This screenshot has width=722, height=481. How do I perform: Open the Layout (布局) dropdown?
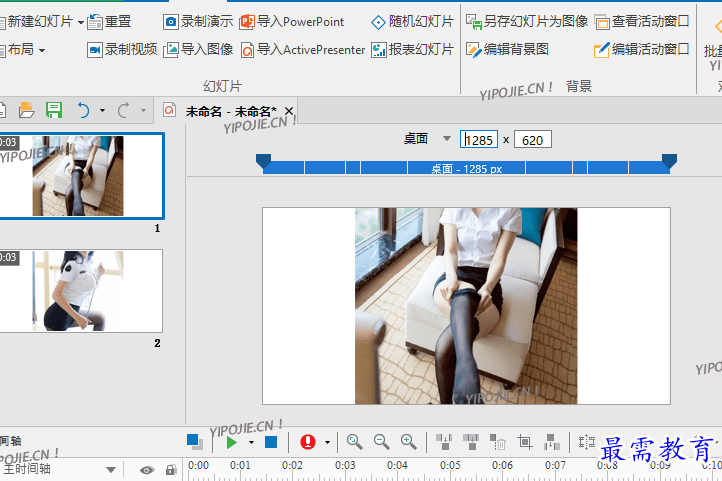[x=23, y=49]
